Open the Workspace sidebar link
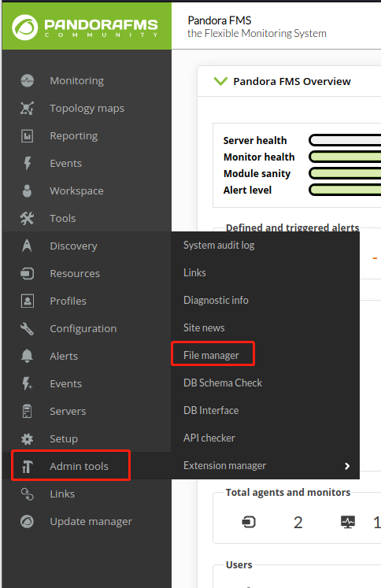The image size is (381, 588). pos(76,190)
